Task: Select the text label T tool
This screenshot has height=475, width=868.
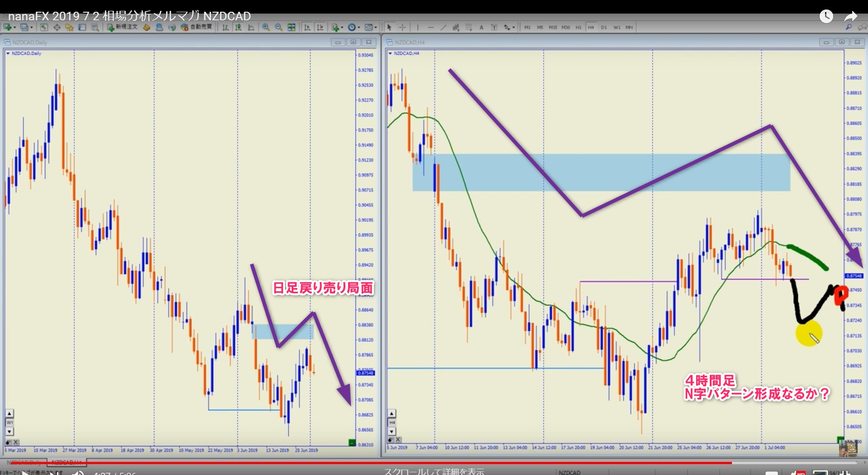Action: point(494,28)
